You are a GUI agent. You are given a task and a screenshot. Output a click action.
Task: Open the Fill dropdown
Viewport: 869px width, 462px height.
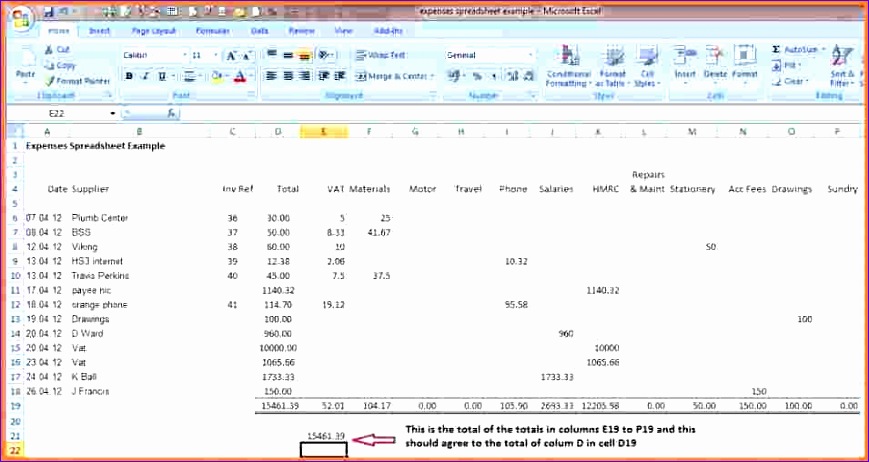coord(786,65)
